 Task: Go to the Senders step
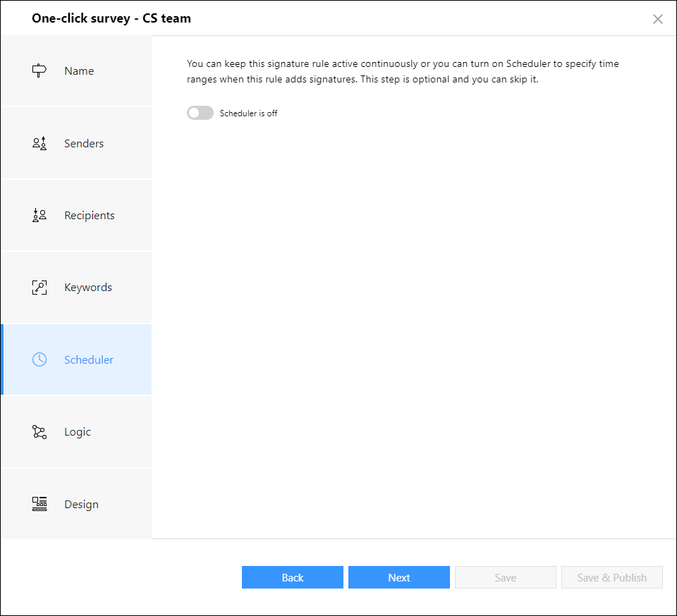tap(76, 143)
